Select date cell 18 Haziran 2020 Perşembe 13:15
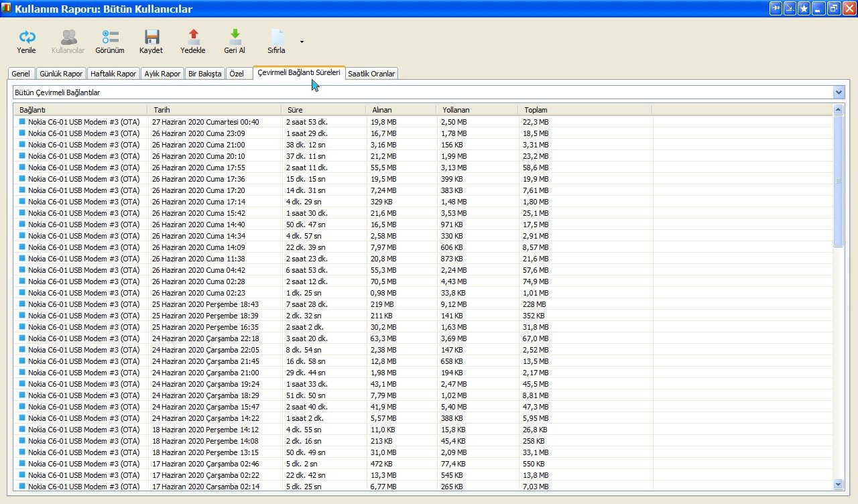 click(205, 452)
